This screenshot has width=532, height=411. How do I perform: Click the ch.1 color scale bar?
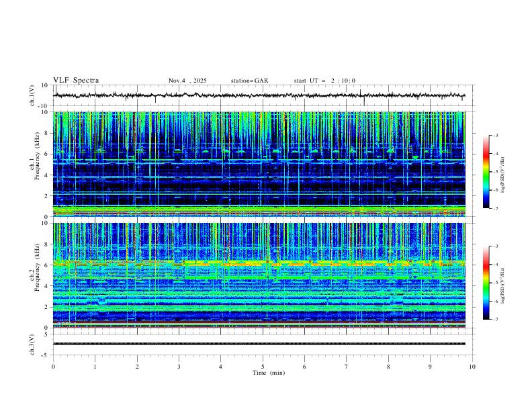coord(486,172)
